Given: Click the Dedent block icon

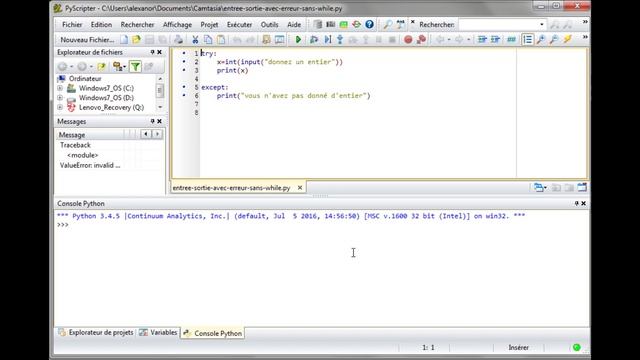Looking at the screenshot, I should coord(495,40).
